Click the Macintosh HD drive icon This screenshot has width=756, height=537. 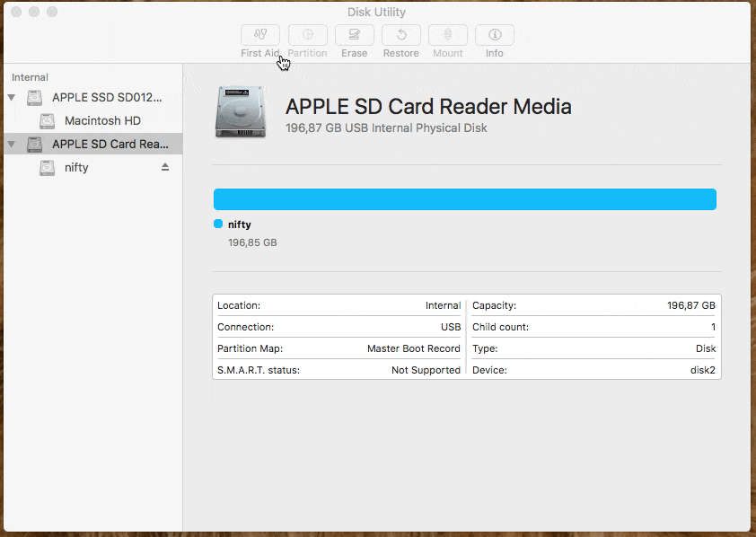pyautogui.click(x=46, y=120)
